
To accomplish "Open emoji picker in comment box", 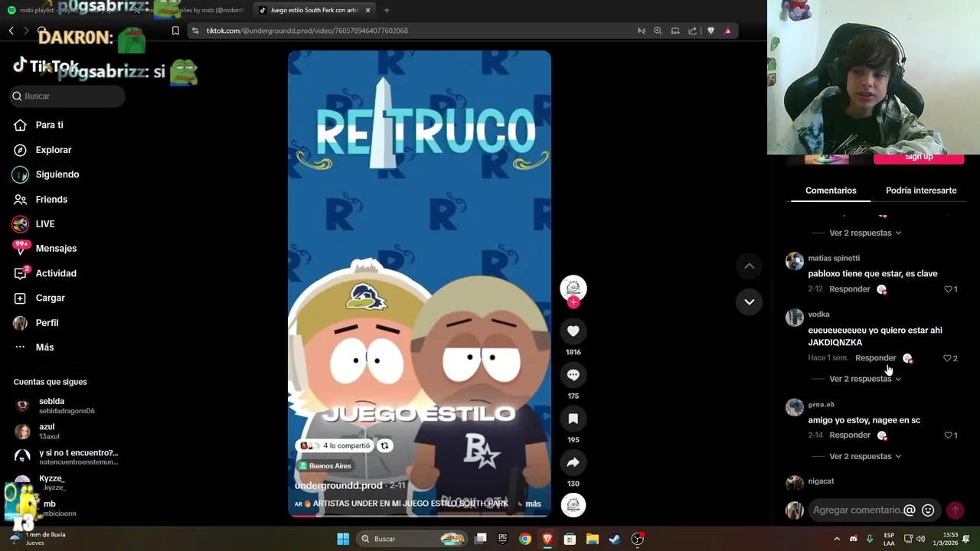I will pos(928,510).
